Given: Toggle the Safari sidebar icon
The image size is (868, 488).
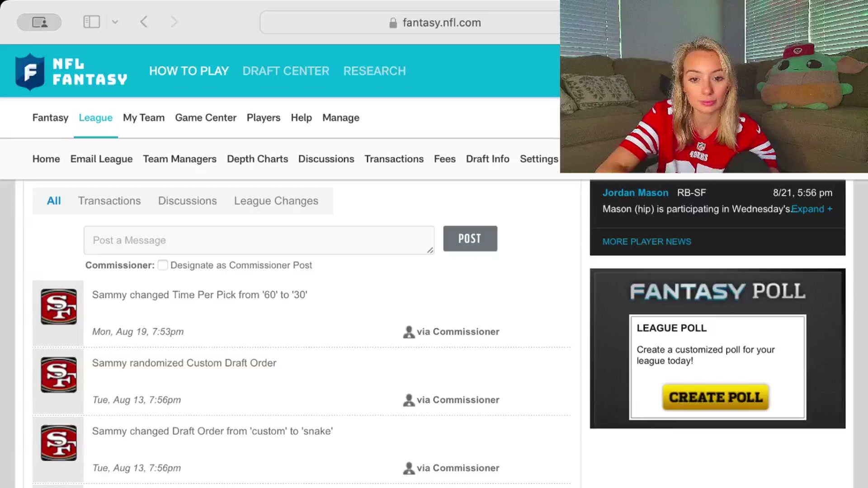Looking at the screenshot, I should tap(91, 22).
